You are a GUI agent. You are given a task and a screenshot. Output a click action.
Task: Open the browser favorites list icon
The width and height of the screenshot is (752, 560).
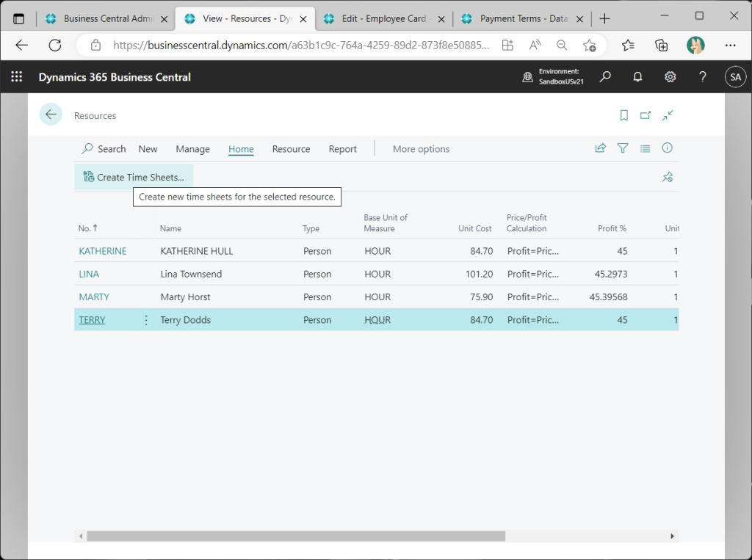tap(628, 45)
